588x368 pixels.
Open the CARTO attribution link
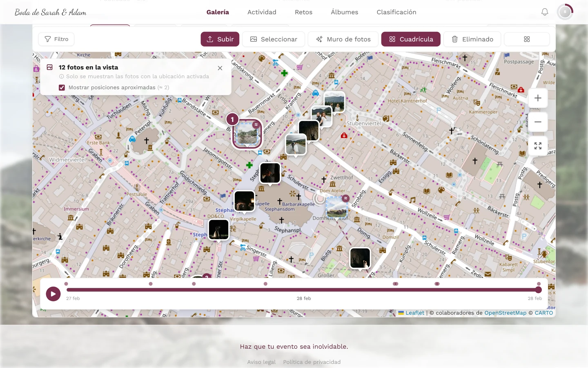[544, 313]
